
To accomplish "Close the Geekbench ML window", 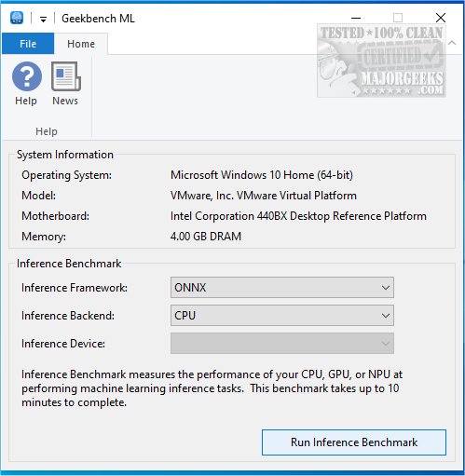I will tap(441, 18).
